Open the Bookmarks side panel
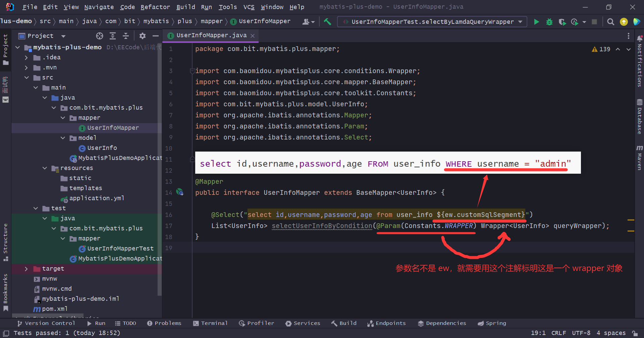The image size is (644, 338). point(5,292)
